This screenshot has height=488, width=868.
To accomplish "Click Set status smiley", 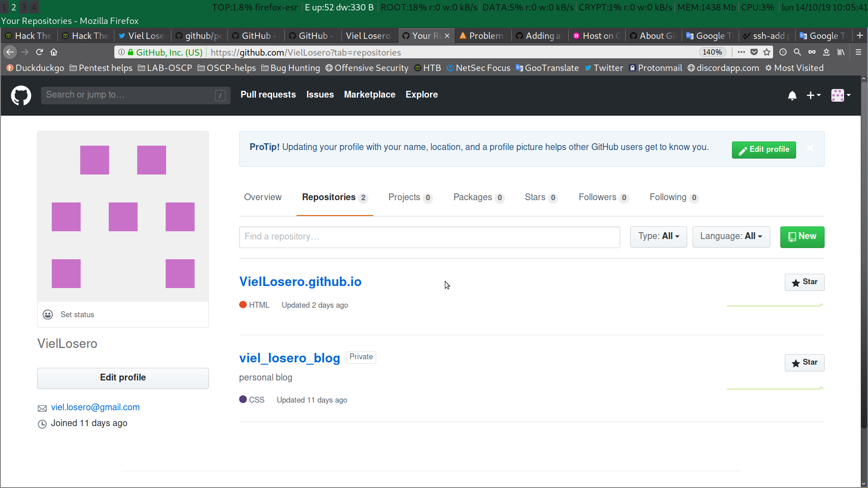I will pyautogui.click(x=48, y=315).
